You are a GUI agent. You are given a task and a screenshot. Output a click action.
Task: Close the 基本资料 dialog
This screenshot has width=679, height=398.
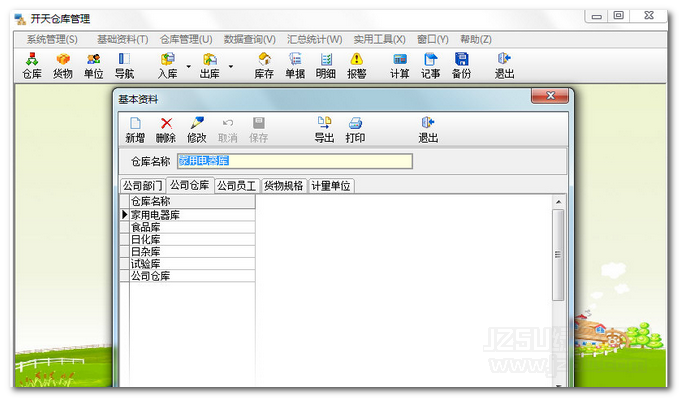(x=550, y=96)
